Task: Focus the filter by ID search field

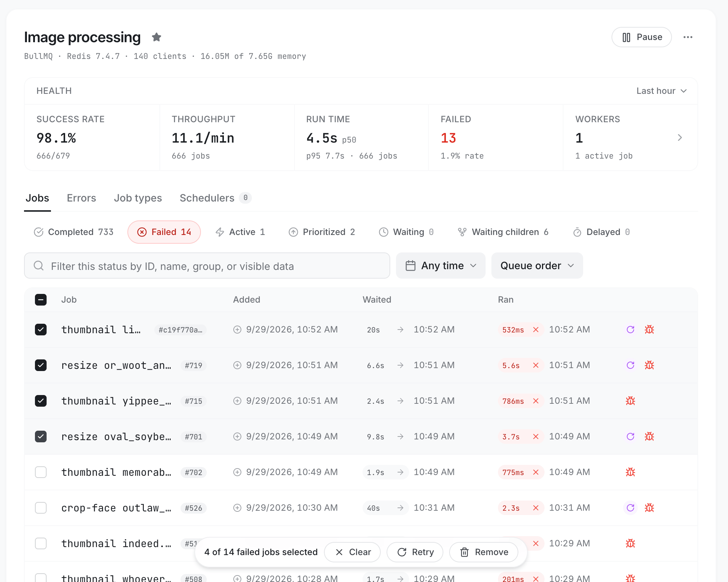Action: pyautogui.click(x=207, y=266)
